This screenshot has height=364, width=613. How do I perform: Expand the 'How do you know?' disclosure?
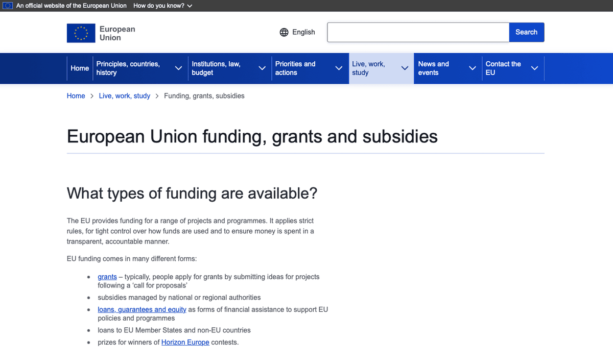(162, 6)
